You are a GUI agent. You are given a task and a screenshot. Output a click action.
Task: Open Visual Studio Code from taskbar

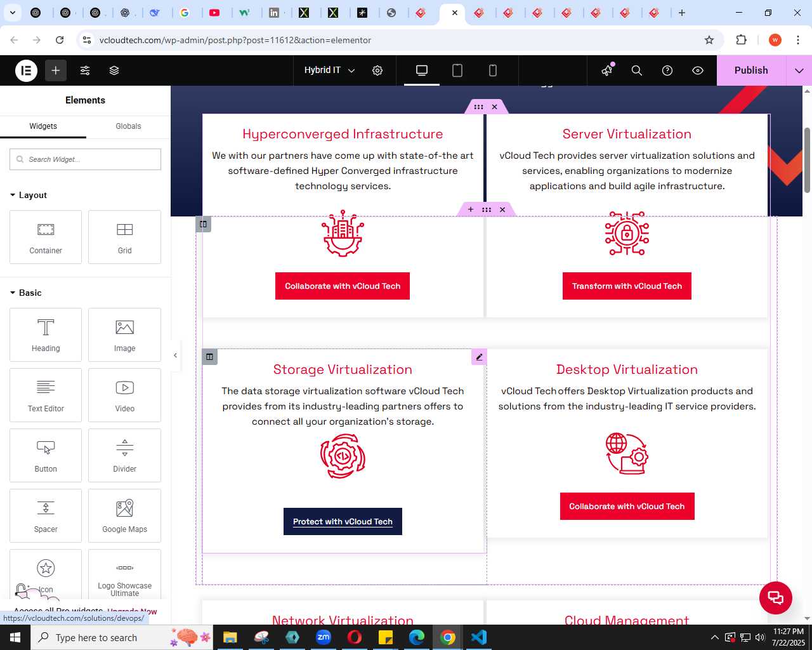click(479, 637)
